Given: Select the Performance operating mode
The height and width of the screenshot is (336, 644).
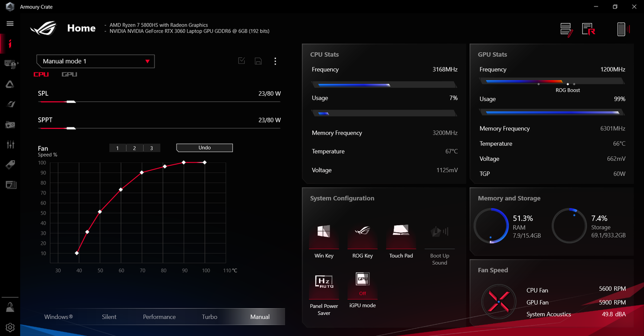Looking at the screenshot, I should 159,317.
